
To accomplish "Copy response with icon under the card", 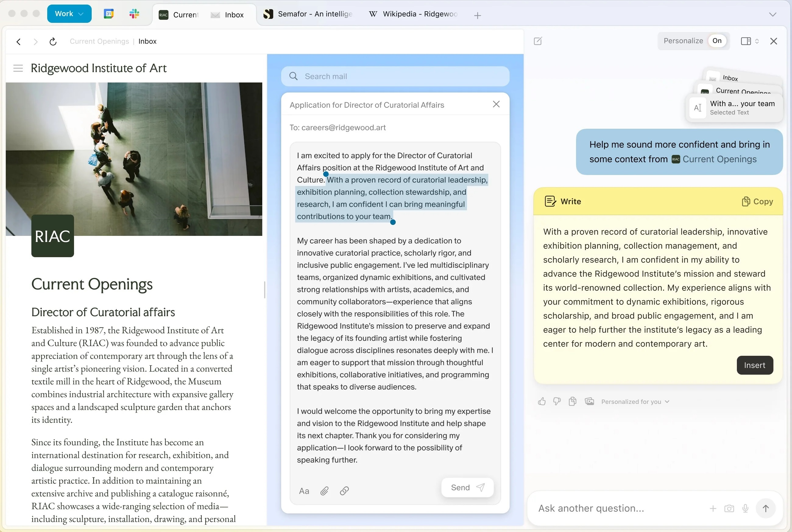I will coord(572,401).
